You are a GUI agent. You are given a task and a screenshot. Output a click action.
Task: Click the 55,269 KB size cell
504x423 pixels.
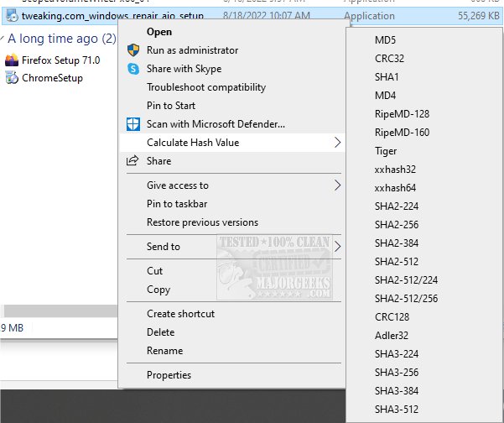[479, 16]
